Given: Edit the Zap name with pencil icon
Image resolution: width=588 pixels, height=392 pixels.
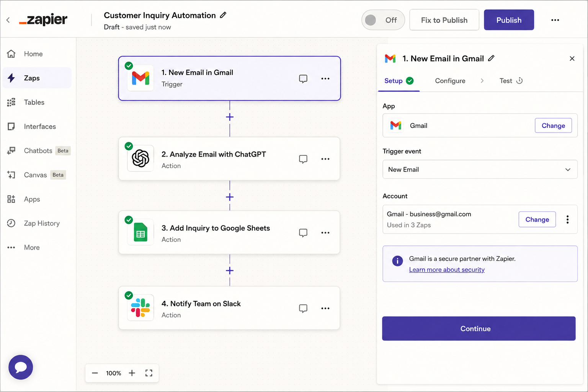Looking at the screenshot, I should 223,15.
